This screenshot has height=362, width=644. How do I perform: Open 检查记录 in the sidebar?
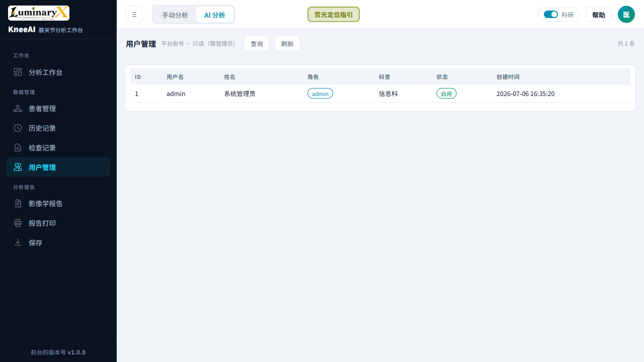tap(58, 148)
